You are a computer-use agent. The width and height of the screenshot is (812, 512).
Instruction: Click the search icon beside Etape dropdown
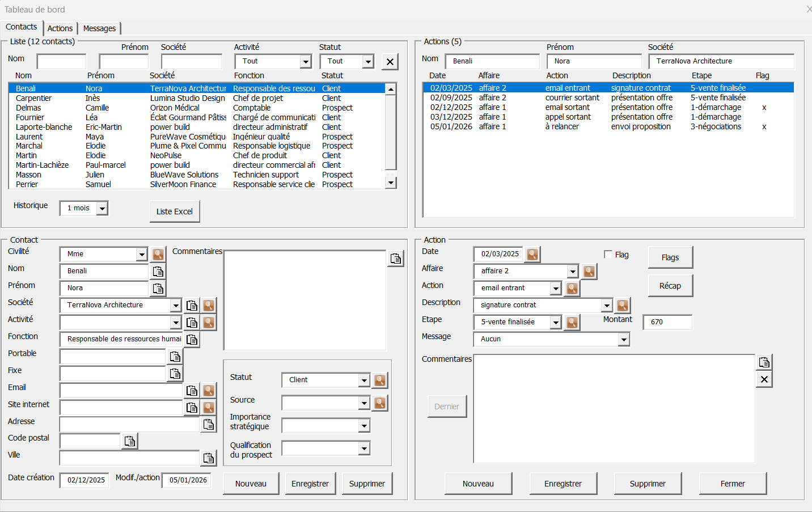pyautogui.click(x=572, y=322)
